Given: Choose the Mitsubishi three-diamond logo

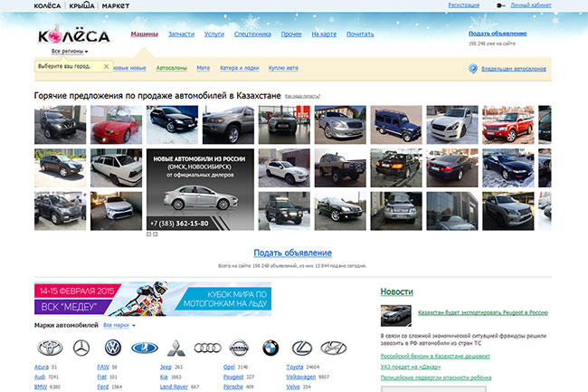Looking at the screenshot, I should pos(175,348).
